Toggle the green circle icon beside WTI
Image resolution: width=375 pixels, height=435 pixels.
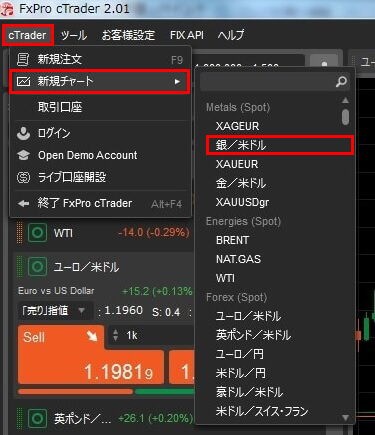[x=37, y=232]
